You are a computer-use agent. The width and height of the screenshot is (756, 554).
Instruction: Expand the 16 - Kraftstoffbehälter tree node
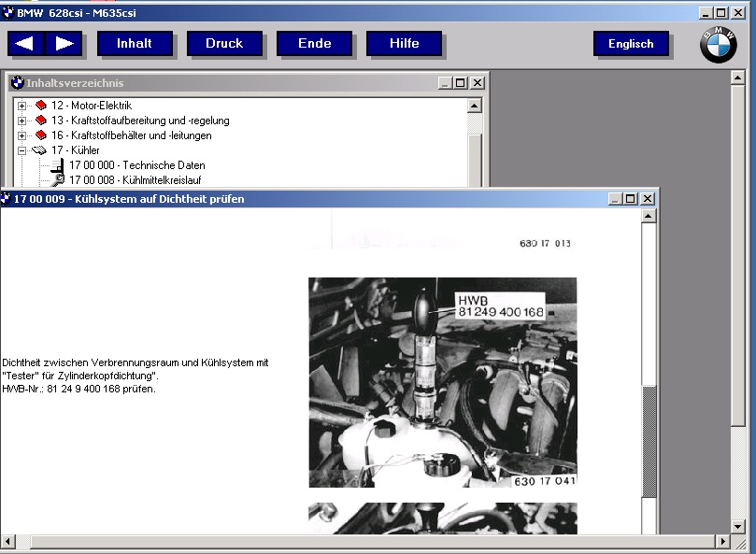(22, 135)
